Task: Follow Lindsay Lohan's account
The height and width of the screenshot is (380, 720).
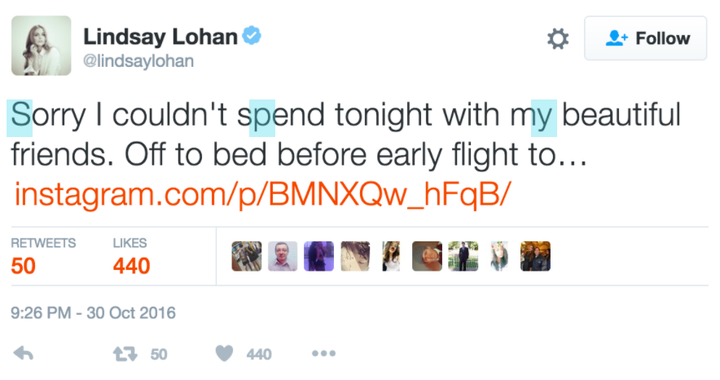Action: point(646,38)
